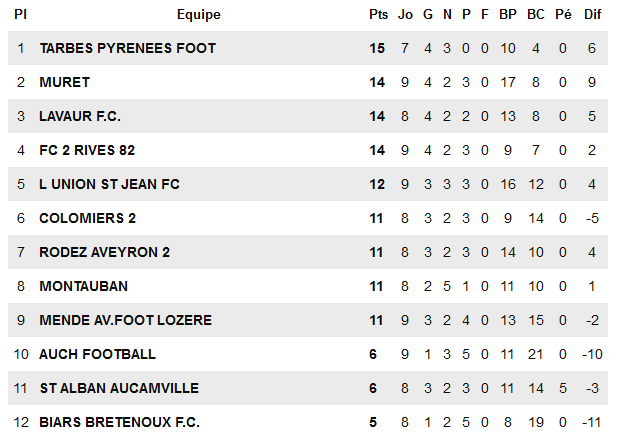Select LAVAUR F.C. in the standings
This screenshot has width=618, height=442.
pos(80,116)
